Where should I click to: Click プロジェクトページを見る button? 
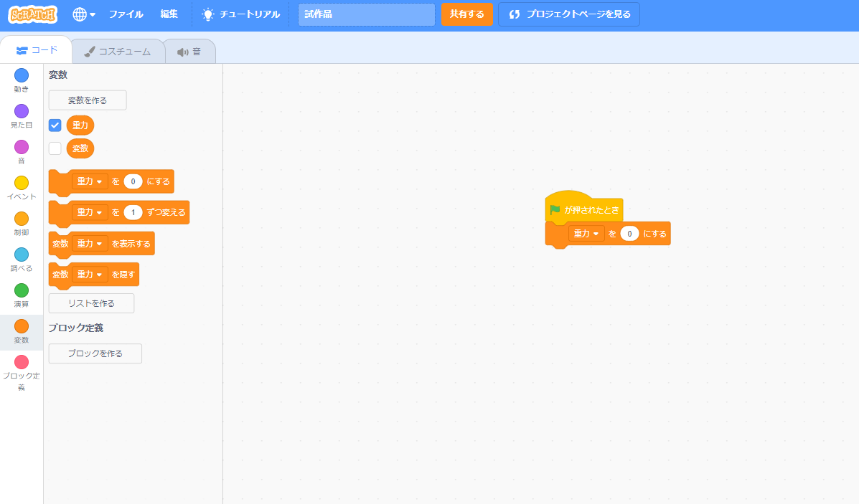569,15
